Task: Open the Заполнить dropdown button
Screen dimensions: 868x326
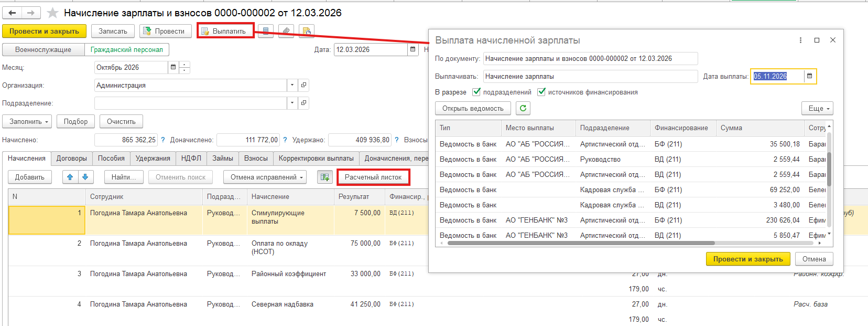Action: click(x=27, y=121)
